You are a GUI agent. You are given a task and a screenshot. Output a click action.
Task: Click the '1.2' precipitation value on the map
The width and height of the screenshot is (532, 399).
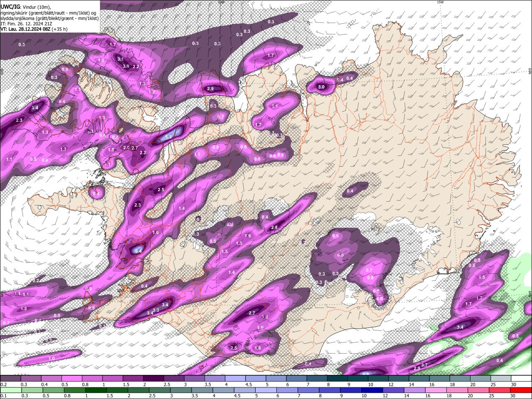click(152, 92)
